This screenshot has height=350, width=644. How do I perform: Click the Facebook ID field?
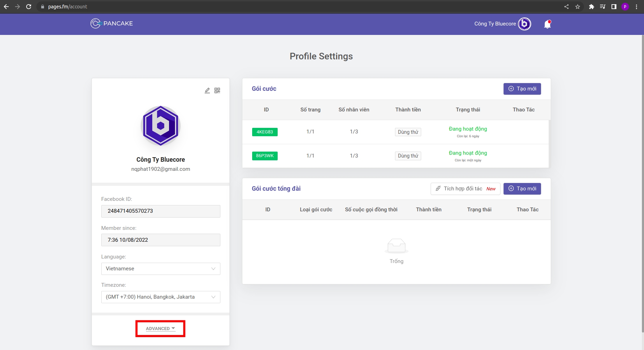[x=161, y=211]
